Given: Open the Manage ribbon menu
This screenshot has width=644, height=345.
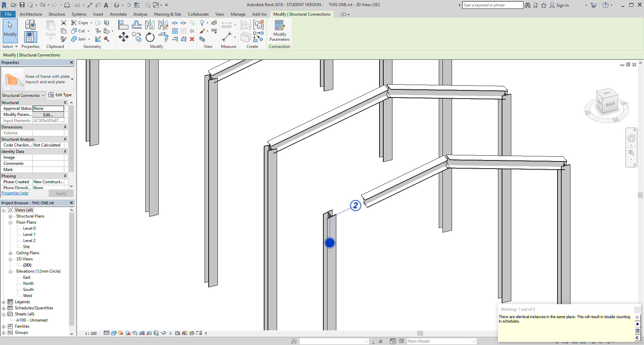Looking at the screenshot, I should pos(238,14).
